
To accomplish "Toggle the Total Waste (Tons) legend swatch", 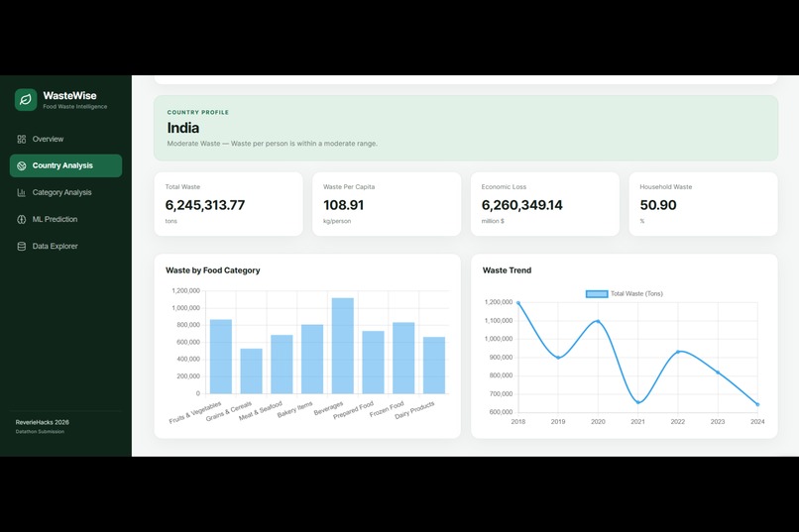I will pos(597,294).
